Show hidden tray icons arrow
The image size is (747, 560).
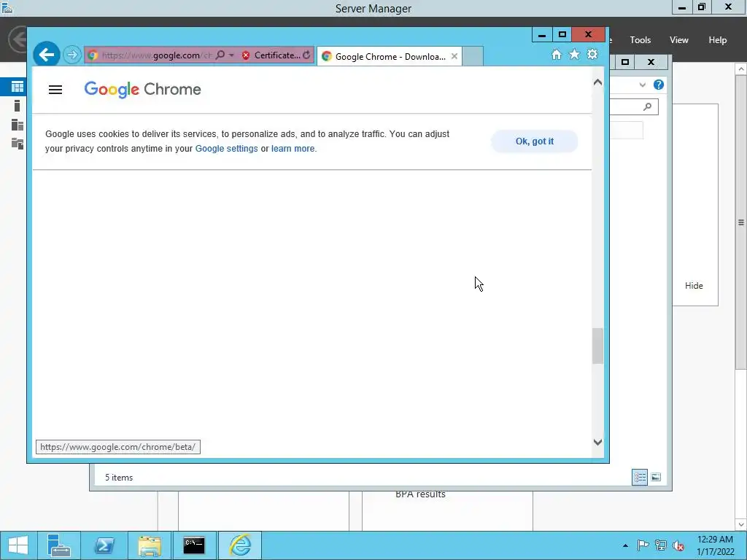coord(625,545)
